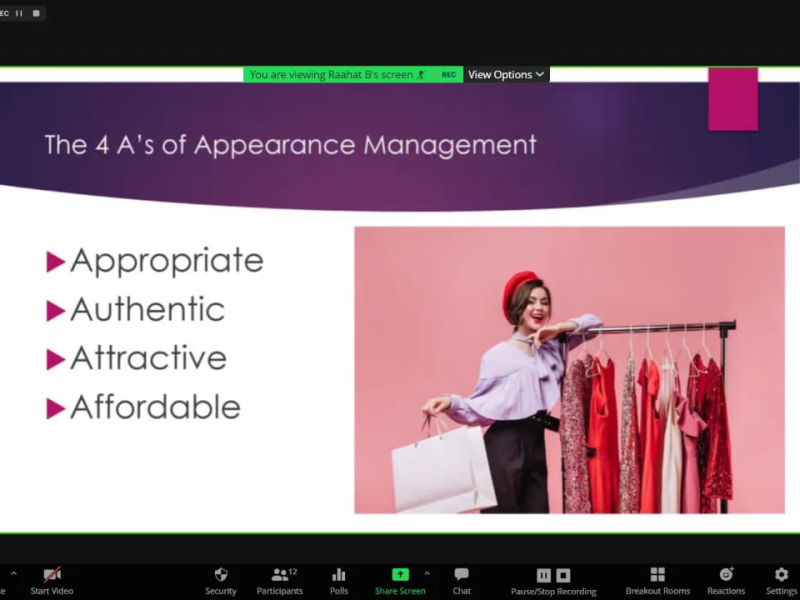The width and height of the screenshot is (800, 600).
Task: Open the Reactions emoji menu
Action: coord(726,575)
